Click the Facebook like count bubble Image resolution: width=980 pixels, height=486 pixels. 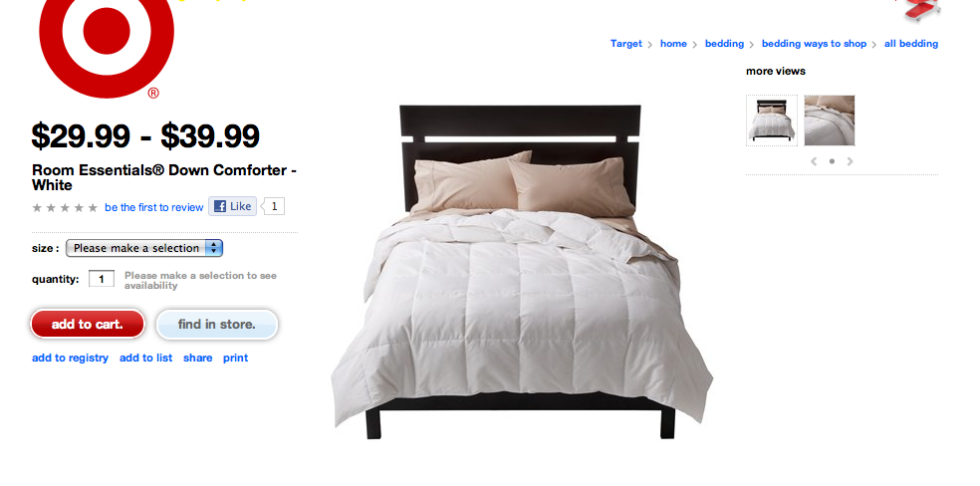click(x=273, y=206)
